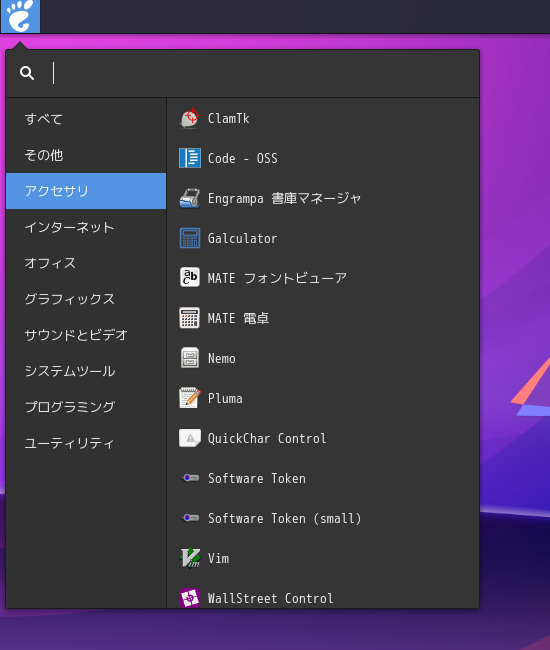The image size is (550, 650).
Task: Click the Software Token icon
Action: pyautogui.click(x=190, y=478)
